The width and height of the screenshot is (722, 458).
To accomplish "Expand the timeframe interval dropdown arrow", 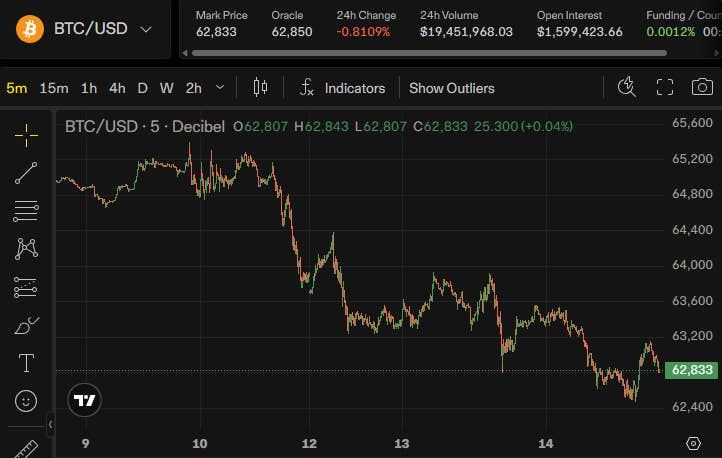I will (x=220, y=87).
